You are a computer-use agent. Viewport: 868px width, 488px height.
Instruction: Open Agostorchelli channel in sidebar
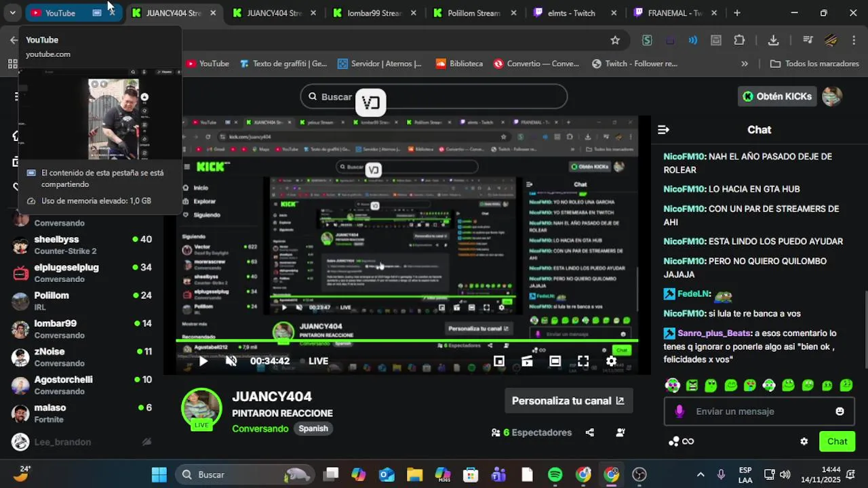(81, 386)
